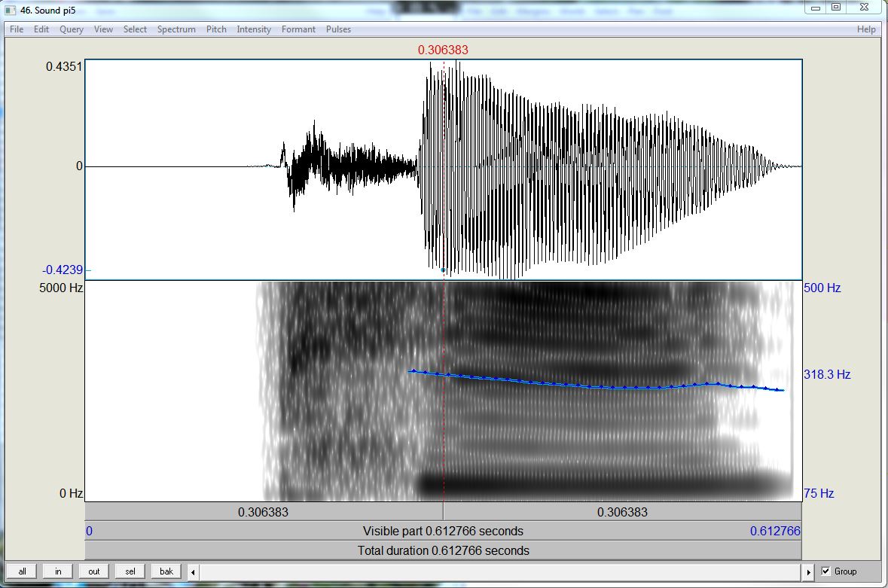This screenshot has height=588, width=888.
Task: Play the left 0.306383 segment bar
Action: pos(264,512)
